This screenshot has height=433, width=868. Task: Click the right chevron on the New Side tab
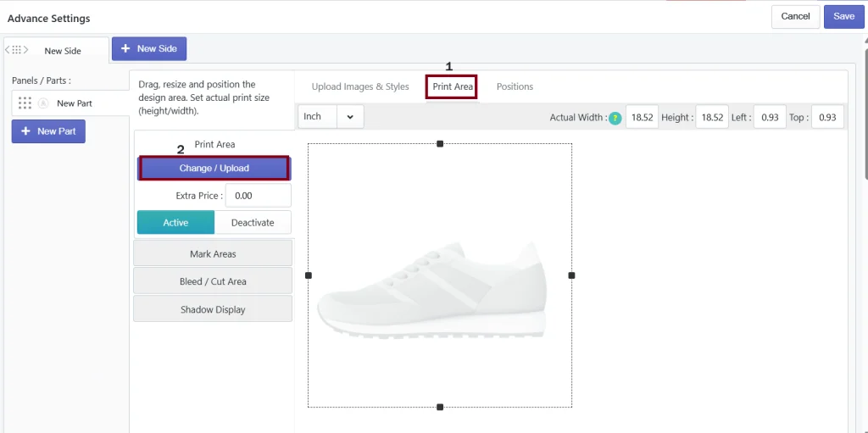pos(25,50)
